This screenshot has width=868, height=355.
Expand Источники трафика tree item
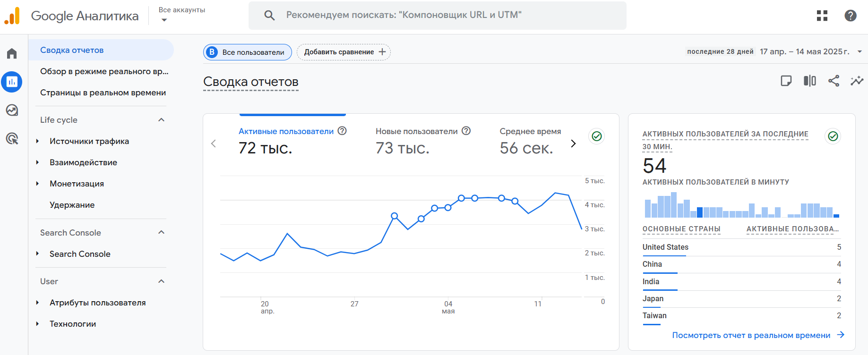[38, 141]
